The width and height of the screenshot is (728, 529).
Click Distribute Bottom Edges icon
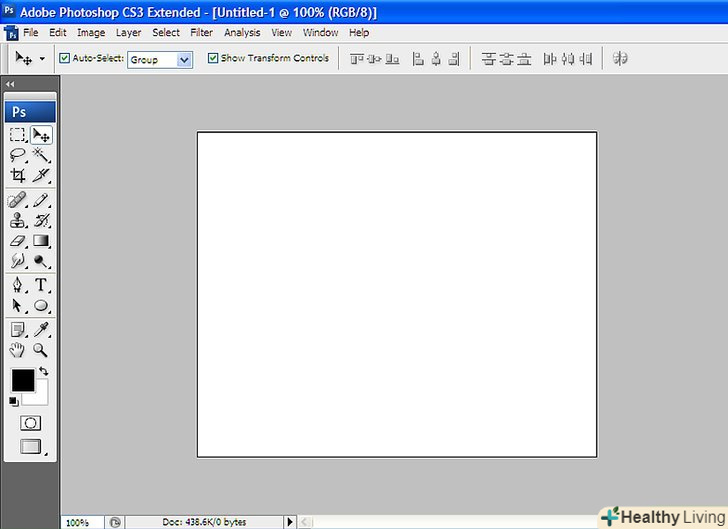pyautogui.click(x=524, y=59)
